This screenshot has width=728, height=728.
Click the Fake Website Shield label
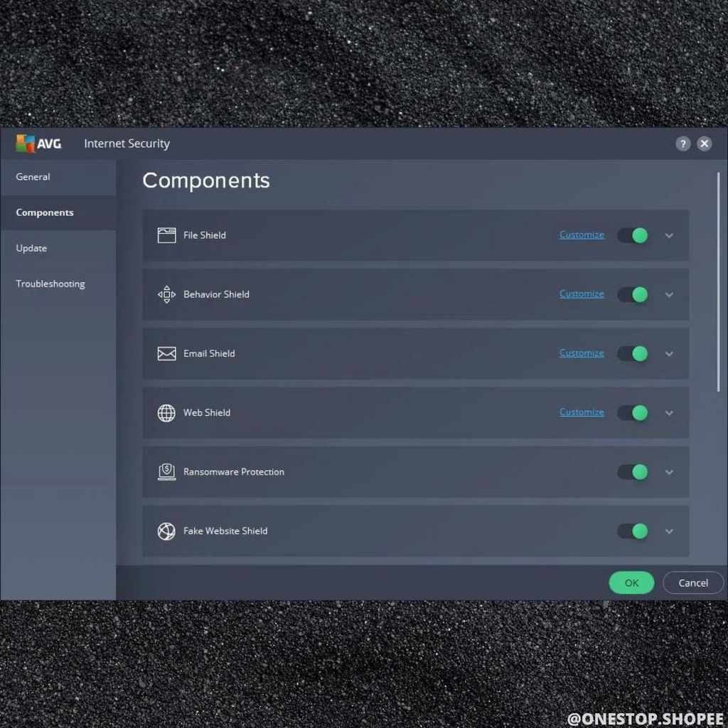coord(225,531)
